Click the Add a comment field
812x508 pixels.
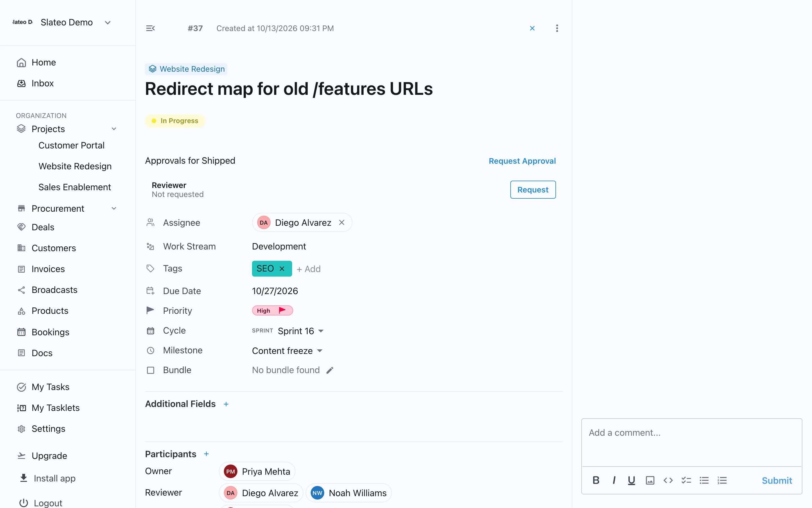692,442
